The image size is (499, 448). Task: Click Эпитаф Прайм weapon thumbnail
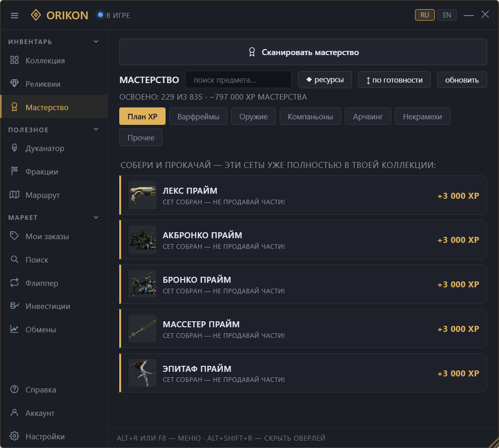pyautogui.click(x=142, y=373)
